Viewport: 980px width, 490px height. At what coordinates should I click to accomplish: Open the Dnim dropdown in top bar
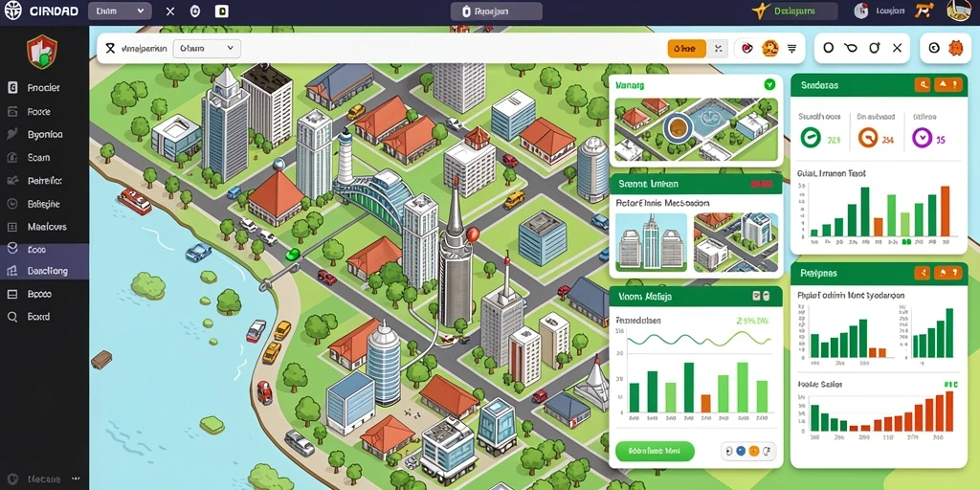(120, 11)
